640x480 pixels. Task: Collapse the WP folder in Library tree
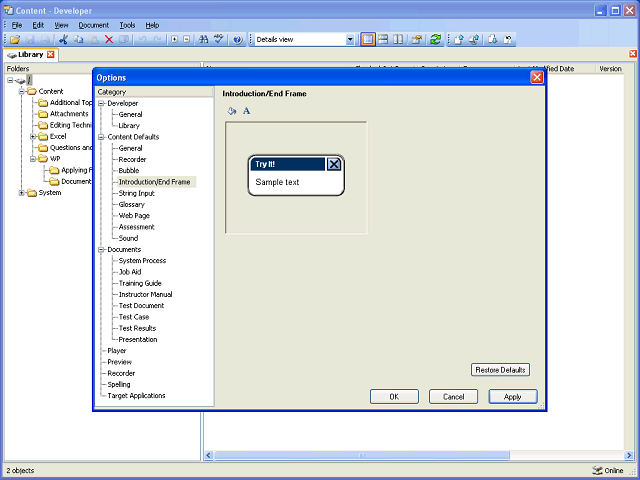33,159
